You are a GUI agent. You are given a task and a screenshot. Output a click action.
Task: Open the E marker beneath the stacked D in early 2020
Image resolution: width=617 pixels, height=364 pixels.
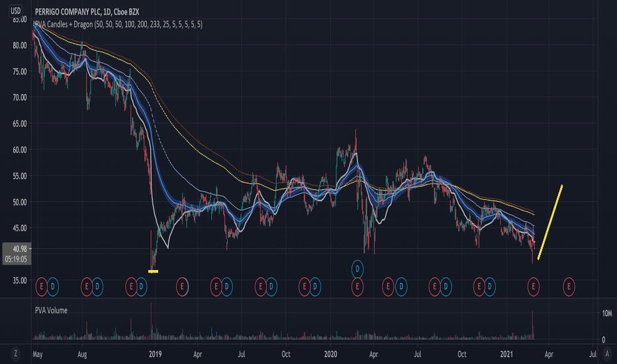point(357,287)
